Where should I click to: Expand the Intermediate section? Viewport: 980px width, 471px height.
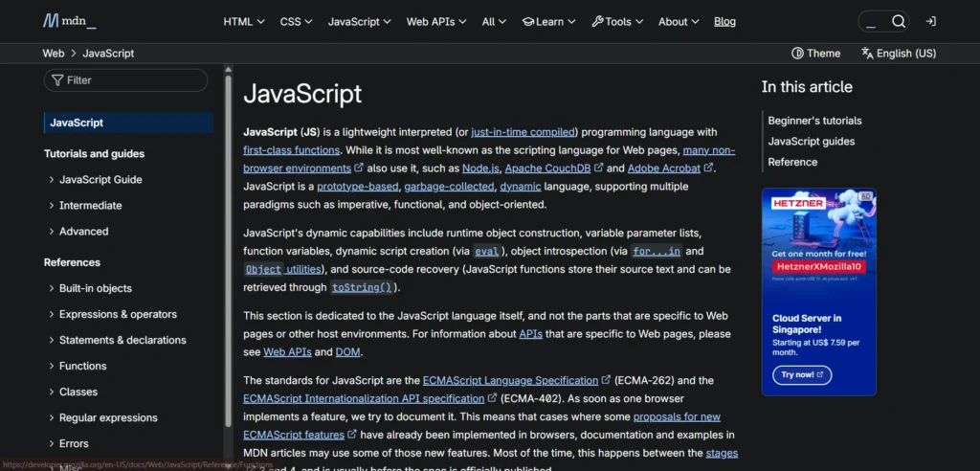point(85,205)
